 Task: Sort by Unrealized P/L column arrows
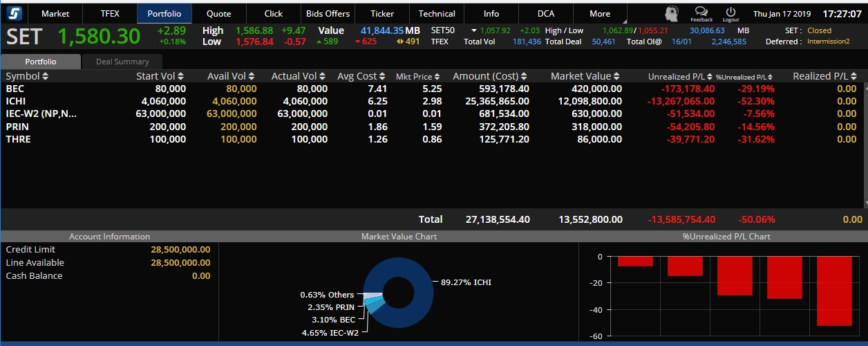click(709, 77)
